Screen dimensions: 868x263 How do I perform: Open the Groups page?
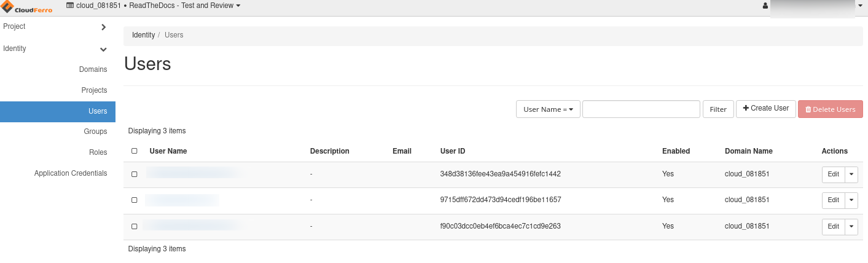tap(95, 131)
